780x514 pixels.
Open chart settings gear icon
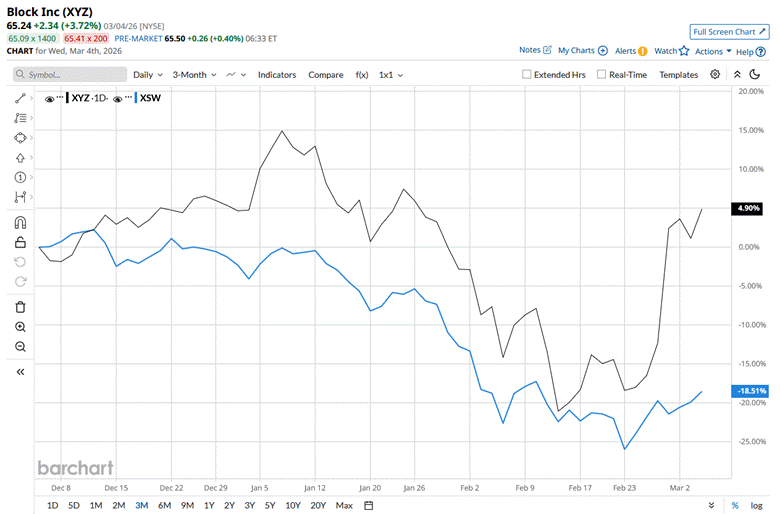715,74
